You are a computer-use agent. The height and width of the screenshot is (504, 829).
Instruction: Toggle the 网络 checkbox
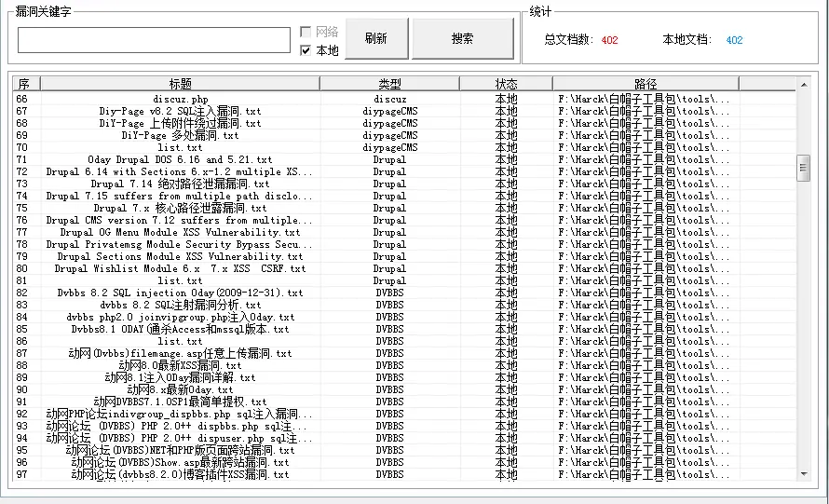pos(306,32)
